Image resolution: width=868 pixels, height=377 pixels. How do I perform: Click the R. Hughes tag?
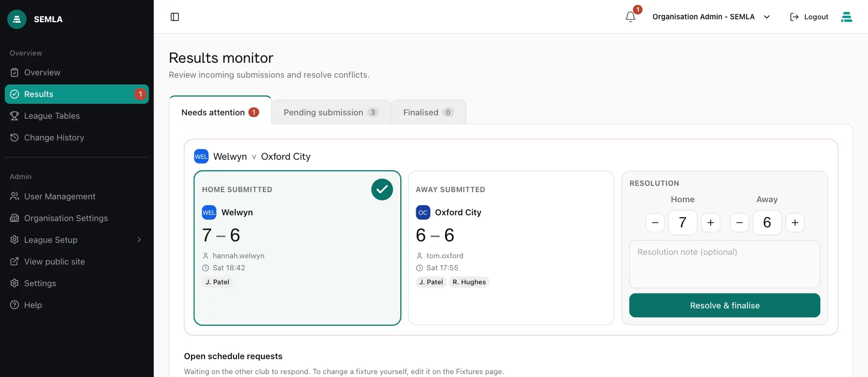pos(469,282)
